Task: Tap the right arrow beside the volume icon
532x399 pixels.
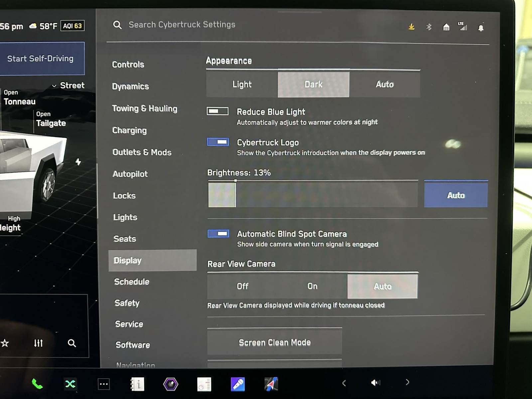Action: [407, 382]
